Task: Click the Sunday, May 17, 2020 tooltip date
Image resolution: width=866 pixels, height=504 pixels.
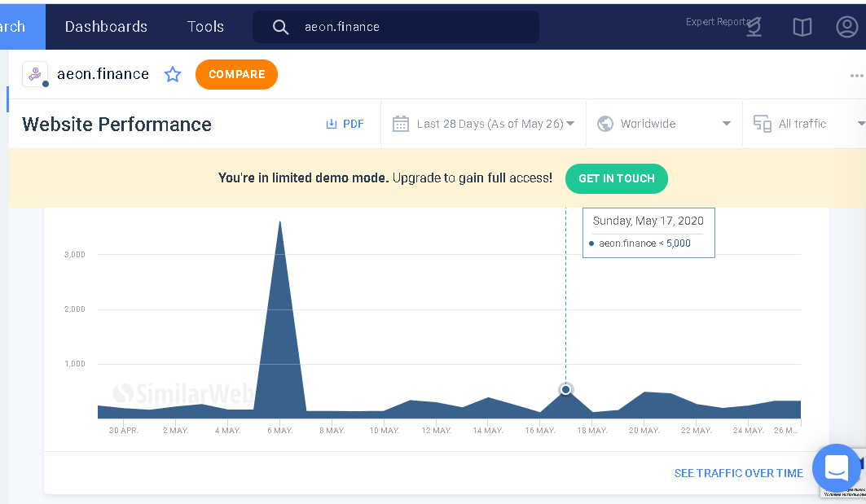Action: click(x=648, y=221)
